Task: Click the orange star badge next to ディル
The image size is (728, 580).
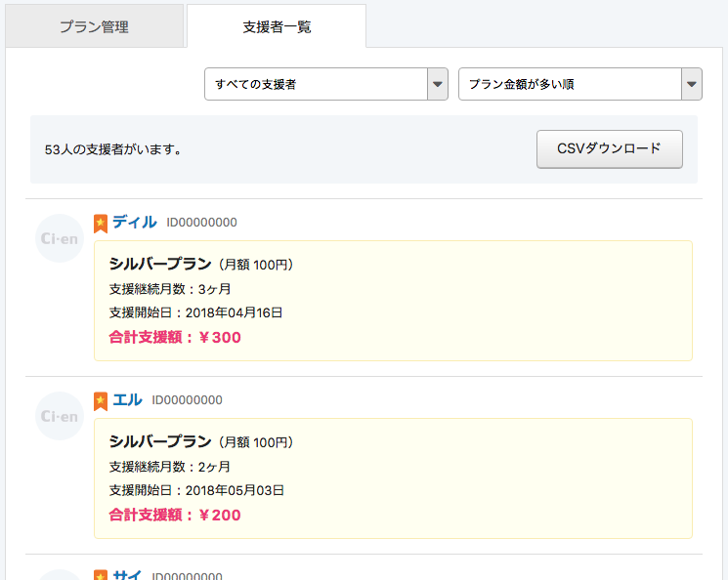Action: pyautogui.click(x=101, y=224)
